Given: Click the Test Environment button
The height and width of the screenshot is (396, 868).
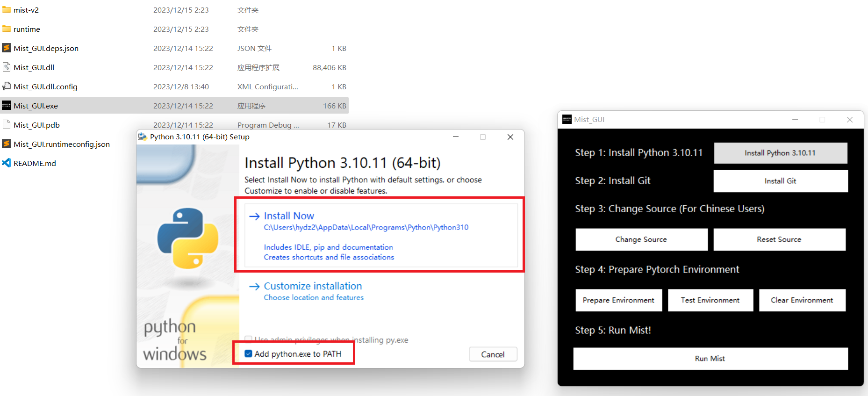Looking at the screenshot, I should coord(710,300).
